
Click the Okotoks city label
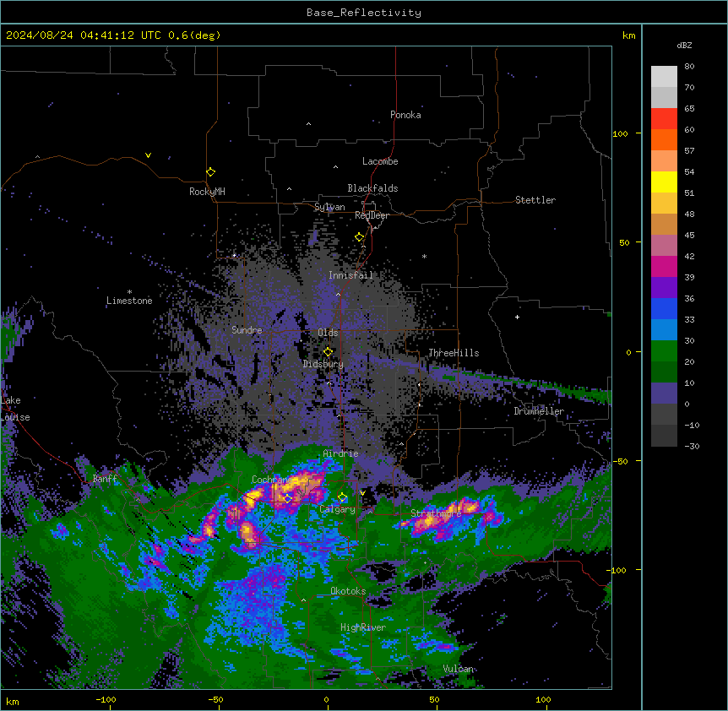(348, 591)
